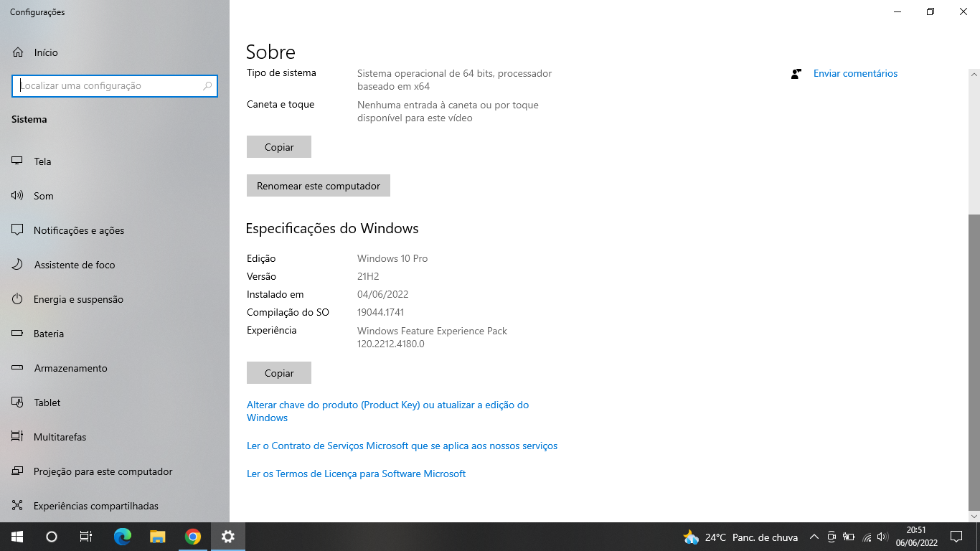980x551 pixels.
Task: Click the vertical scrollbar thumb
Action: point(974,362)
